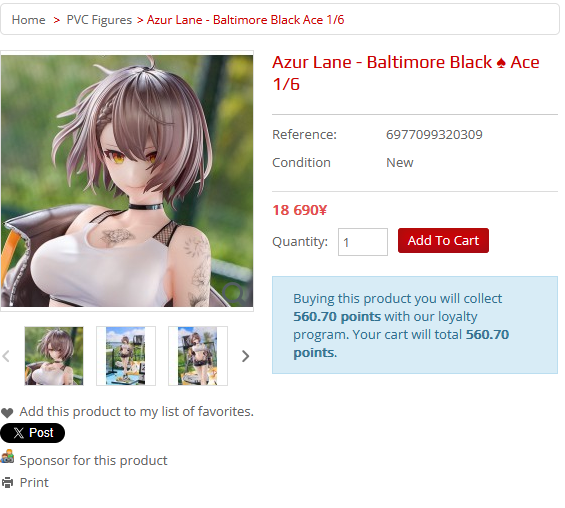This screenshot has width=565, height=508.
Task: Click the current product breadcrumb text
Action: pos(245,19)
